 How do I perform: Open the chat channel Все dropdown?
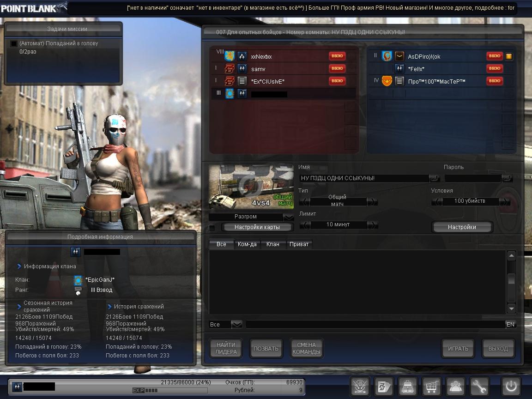[236, 325]
